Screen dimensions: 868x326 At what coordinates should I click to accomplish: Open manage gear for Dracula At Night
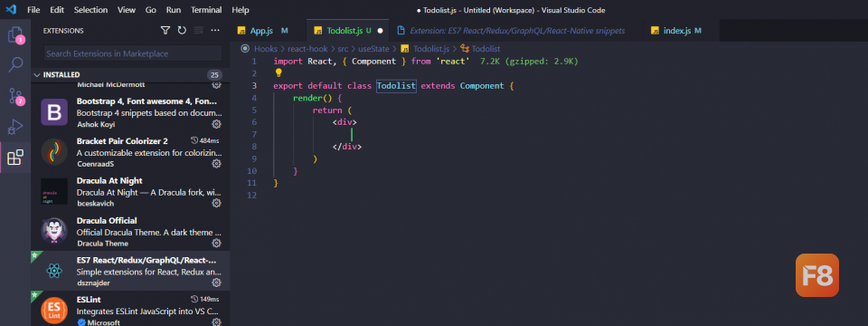point(216,204)
